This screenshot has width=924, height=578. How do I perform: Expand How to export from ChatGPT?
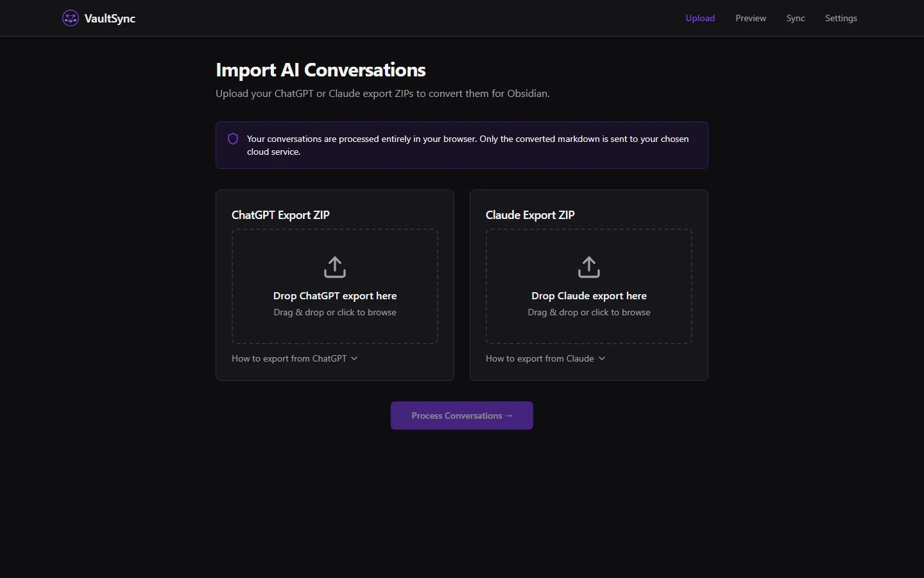click(295, 358)
